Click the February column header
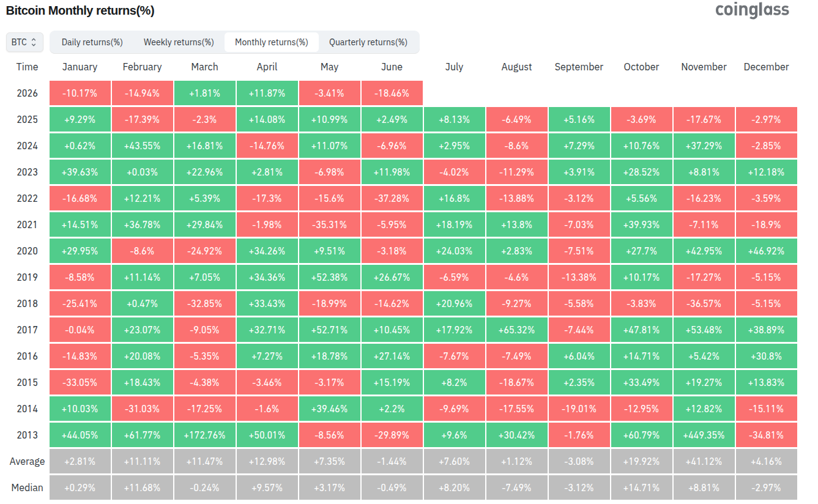This screenshot has width=818, height=504. (142, 67)
